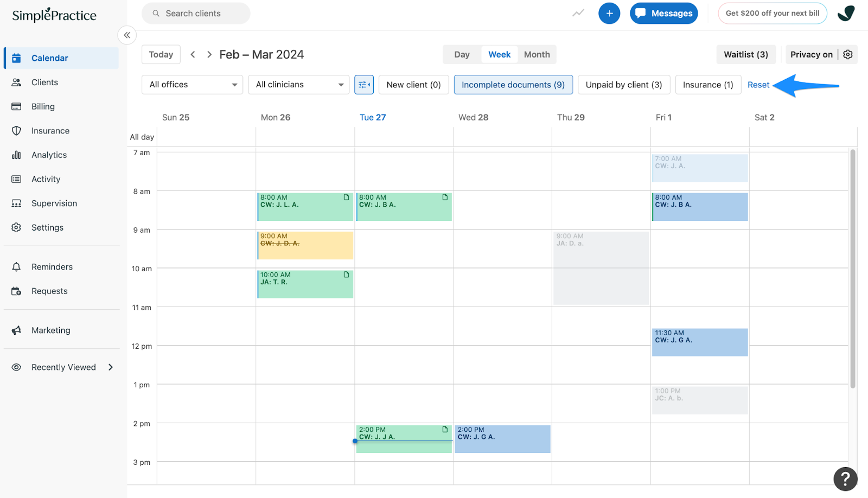Open the Reminders page
868x498 pixels.
click(52, 266)
